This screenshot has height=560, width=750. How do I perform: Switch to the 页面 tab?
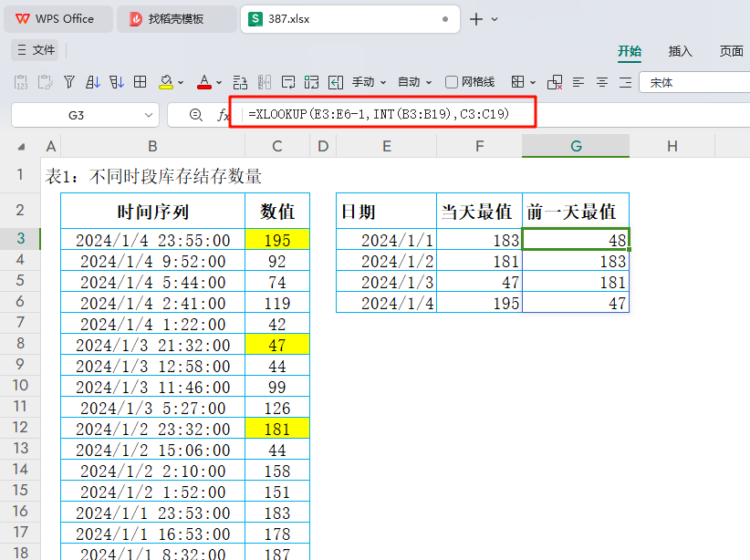coord(732,51)
